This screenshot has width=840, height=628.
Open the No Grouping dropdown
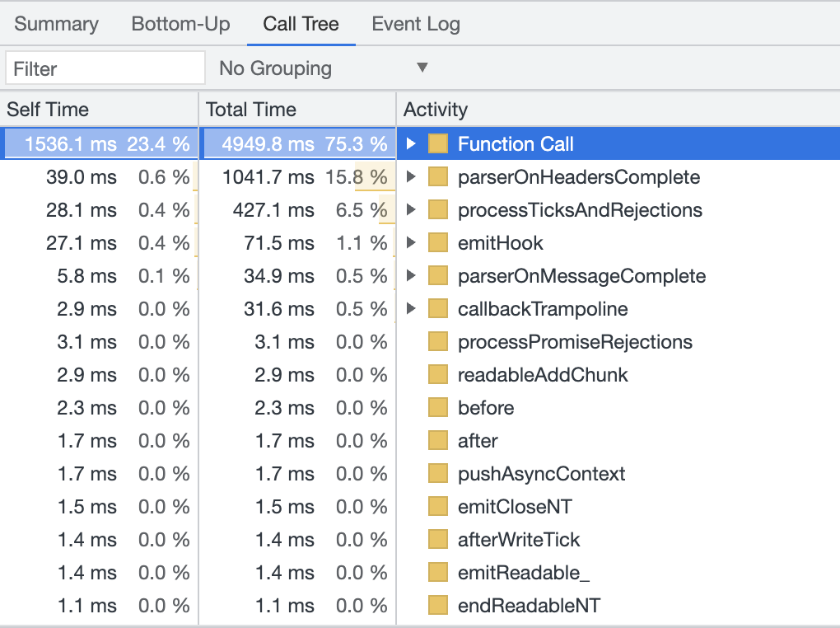(323, 68)
